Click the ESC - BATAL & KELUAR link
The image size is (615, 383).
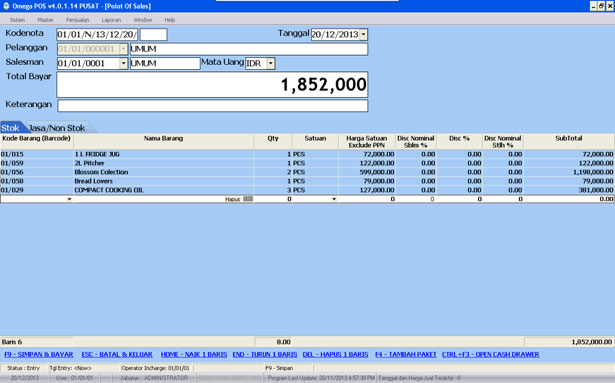117,354
